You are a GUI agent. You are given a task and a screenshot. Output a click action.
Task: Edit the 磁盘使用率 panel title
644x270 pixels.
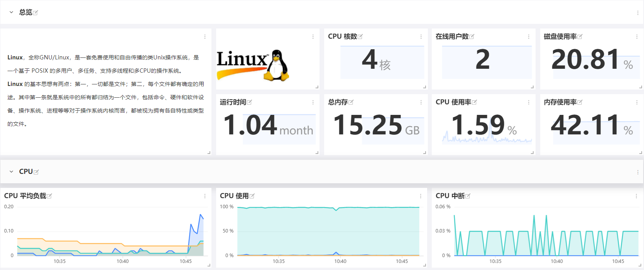point(580,37)
